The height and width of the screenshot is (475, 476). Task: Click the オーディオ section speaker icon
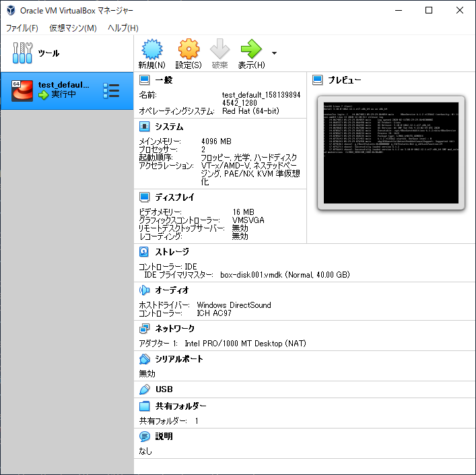click(x=145, y=290)
